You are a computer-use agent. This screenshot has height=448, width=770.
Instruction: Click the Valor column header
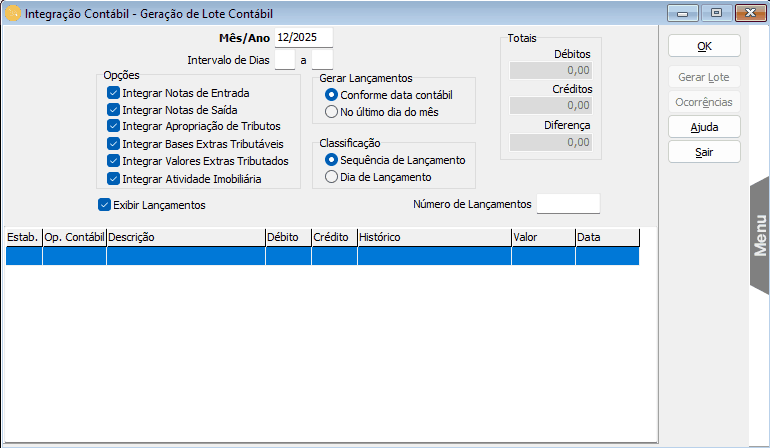(x=544, y=237)
